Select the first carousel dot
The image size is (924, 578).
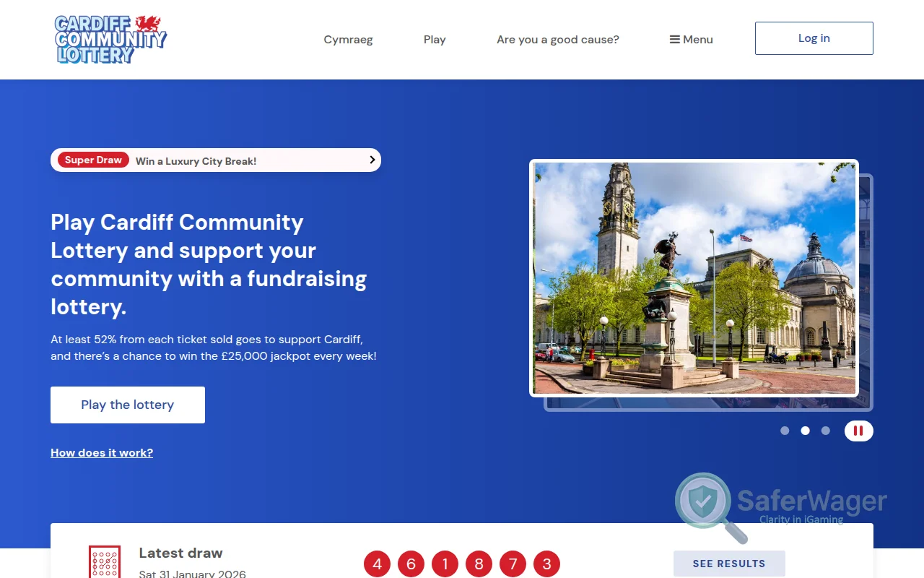point(785,430)
